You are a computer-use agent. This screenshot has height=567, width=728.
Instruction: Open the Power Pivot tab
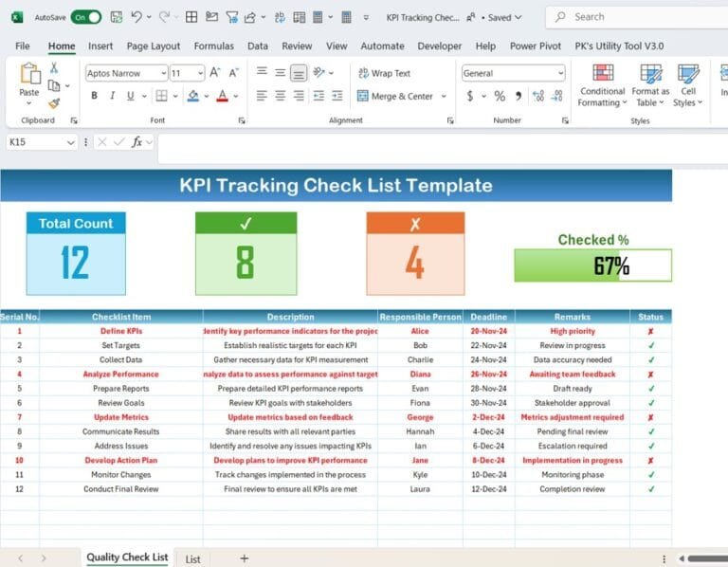coord(536,46)
